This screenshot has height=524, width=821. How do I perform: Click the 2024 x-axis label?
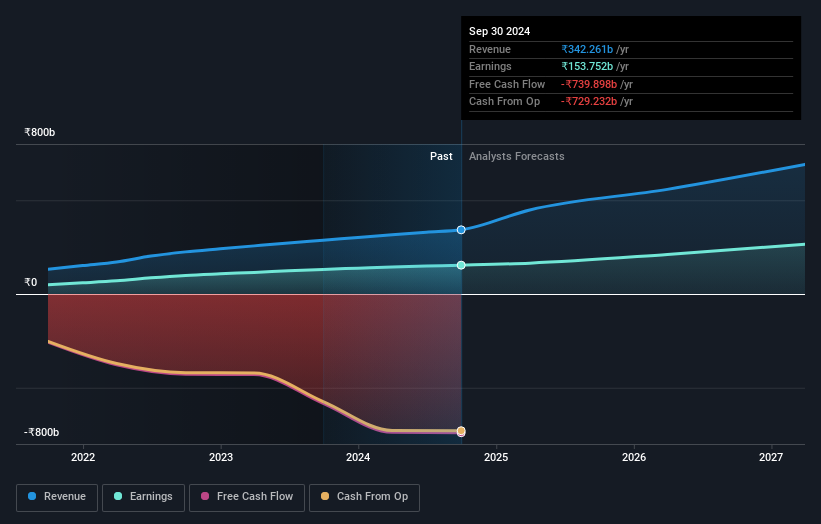[358, 458]
